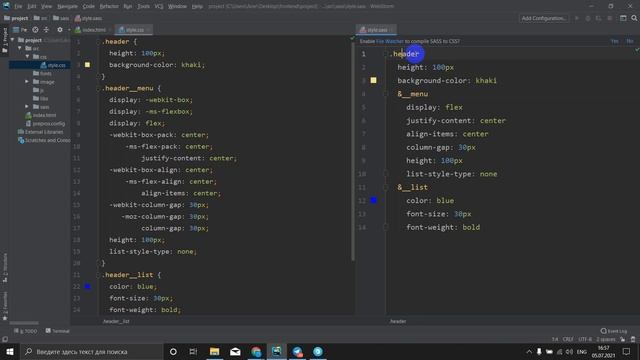Open the Terminal tool window
The height and width of the screenshot is (360, 640).
coord(58,331)
